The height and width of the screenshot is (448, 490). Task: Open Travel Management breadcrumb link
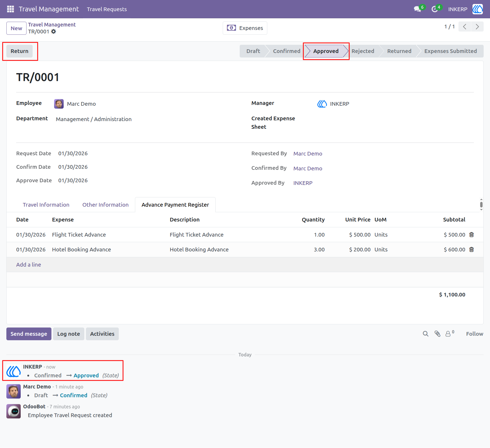52,25
